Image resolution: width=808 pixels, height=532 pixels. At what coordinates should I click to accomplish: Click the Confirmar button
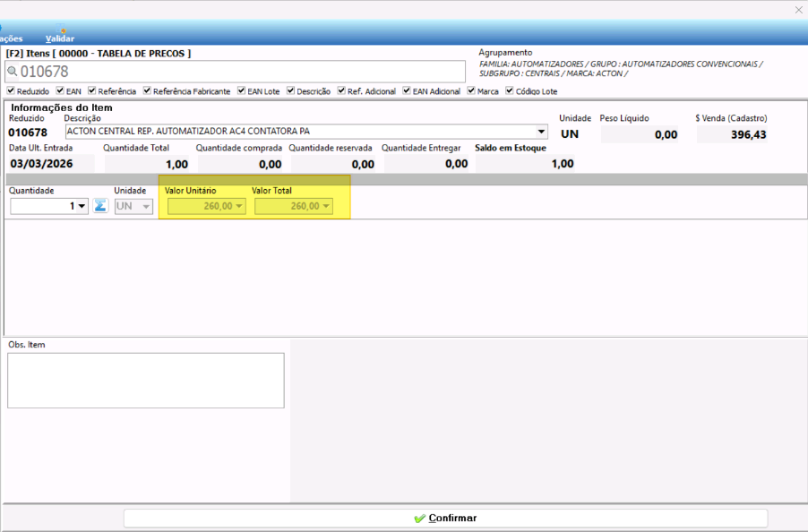click(x=446, y=518)
